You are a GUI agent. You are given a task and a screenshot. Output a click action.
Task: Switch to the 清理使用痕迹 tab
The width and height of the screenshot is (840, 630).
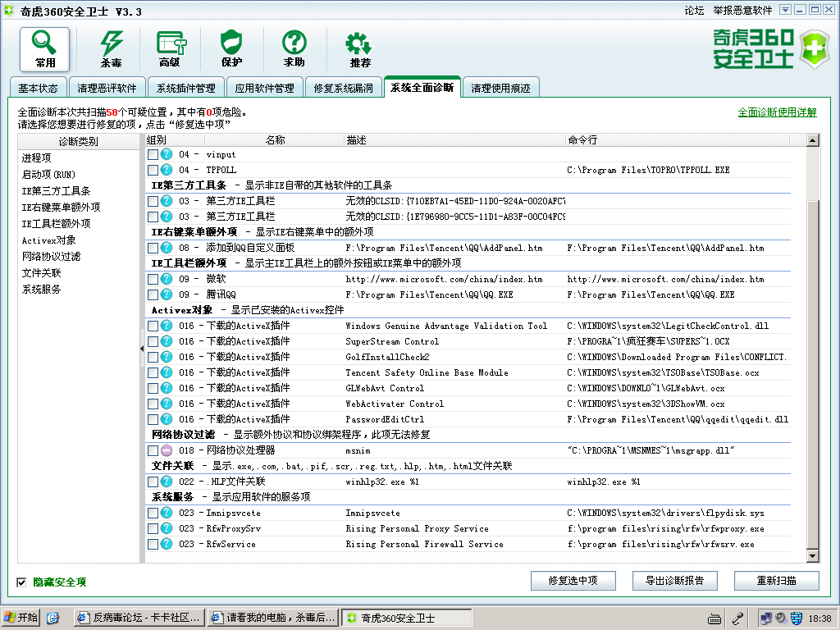tap(500, 89)
